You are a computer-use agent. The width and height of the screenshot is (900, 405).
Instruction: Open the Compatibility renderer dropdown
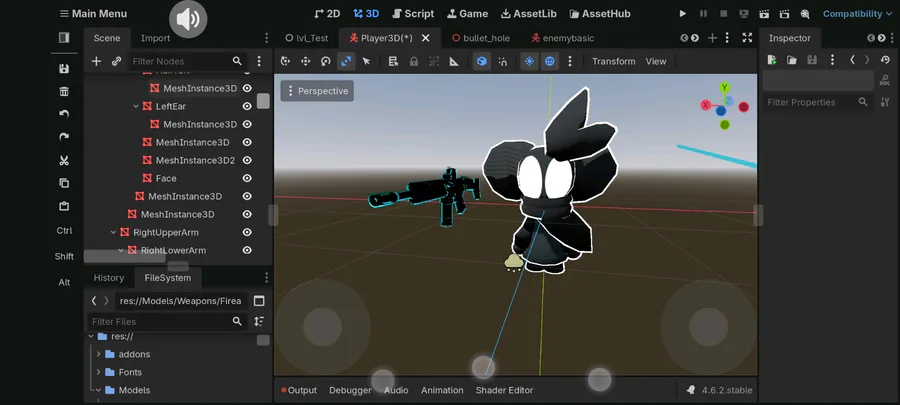[858, 14]
